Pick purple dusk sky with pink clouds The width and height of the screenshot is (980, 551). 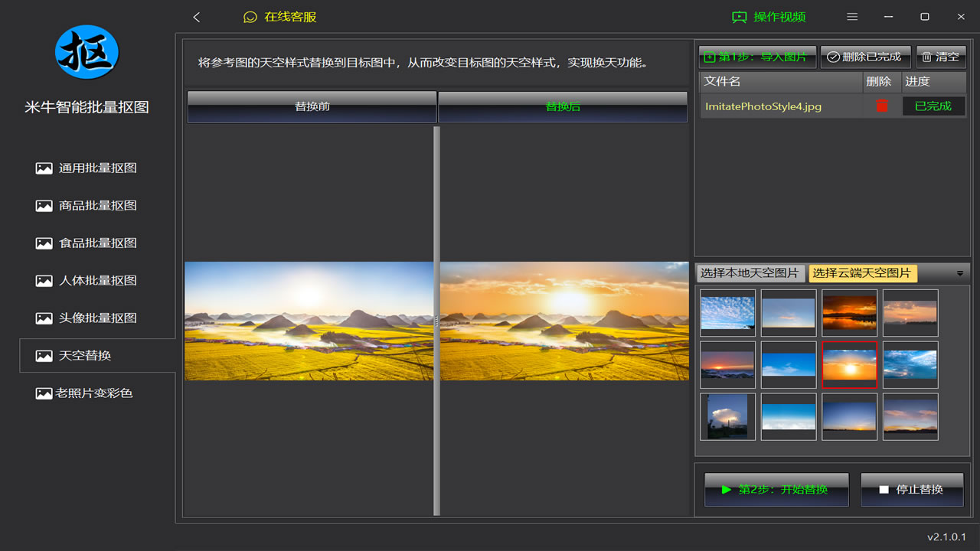click(910, 417)
